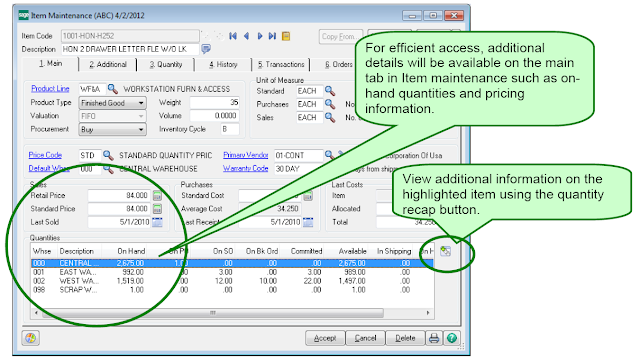Select warehouse 001 EAST WA row

click(233, 272)
